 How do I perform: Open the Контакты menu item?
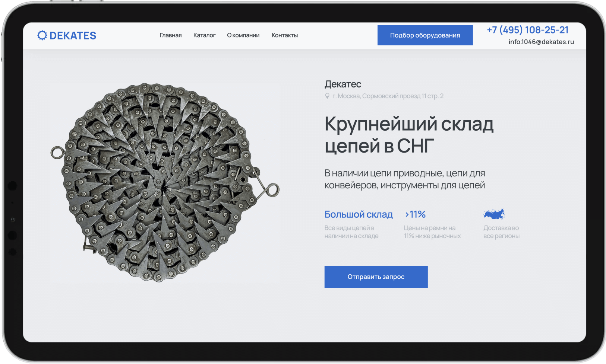[x=285, y=35]
